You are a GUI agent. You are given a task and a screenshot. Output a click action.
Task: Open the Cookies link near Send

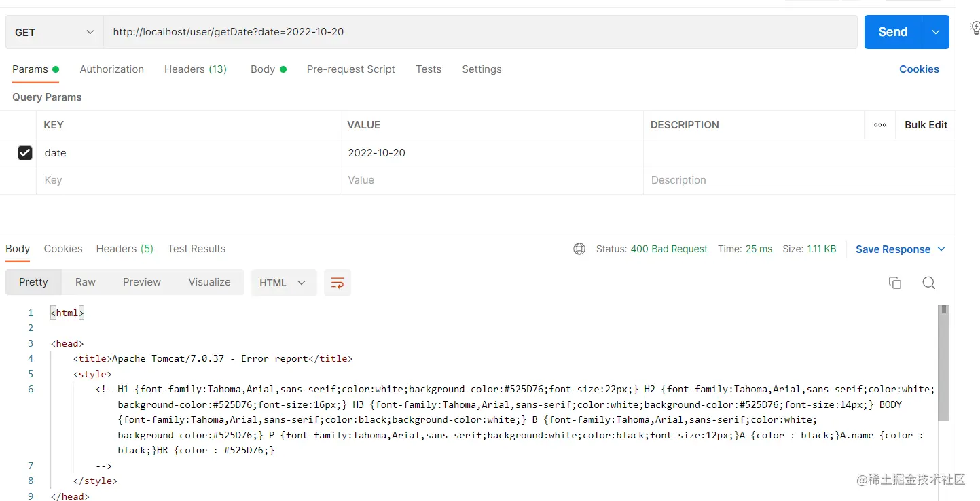919,69
